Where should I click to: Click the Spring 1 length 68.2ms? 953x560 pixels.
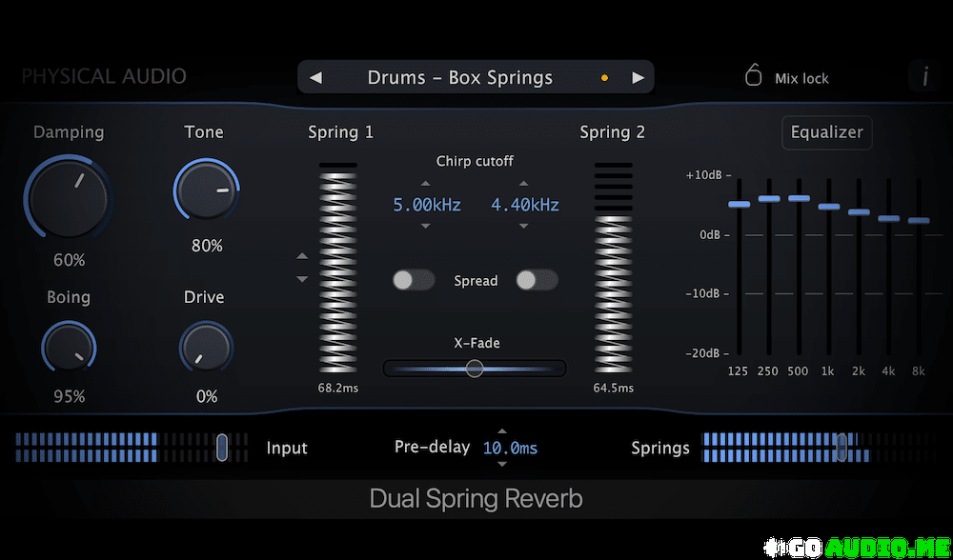[x=338, y=389]
